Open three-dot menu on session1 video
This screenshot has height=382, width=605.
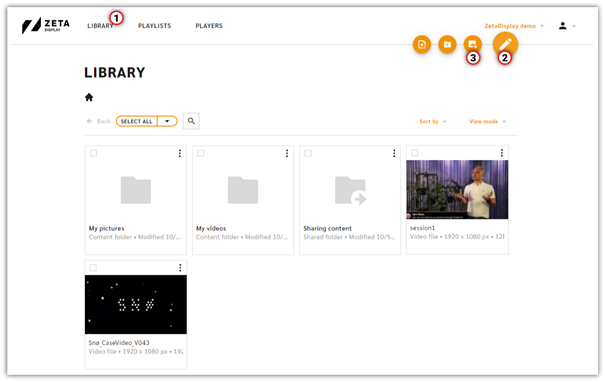(x=502, y=153)
